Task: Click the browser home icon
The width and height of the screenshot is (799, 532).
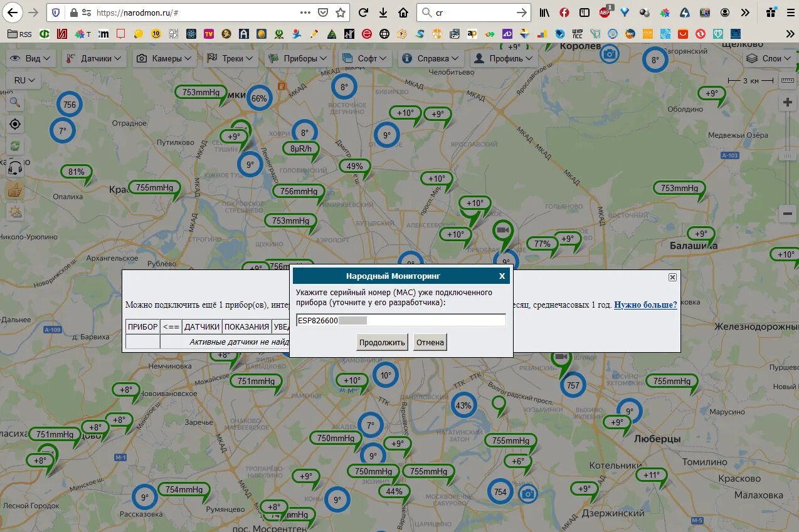Action: (403, 13)
